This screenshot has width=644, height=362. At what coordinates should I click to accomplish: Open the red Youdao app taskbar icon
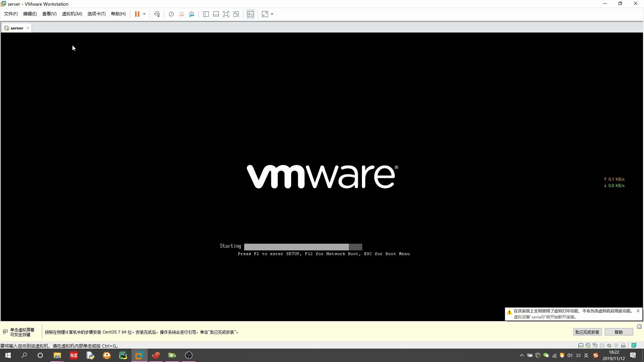(x=74, y=355)
